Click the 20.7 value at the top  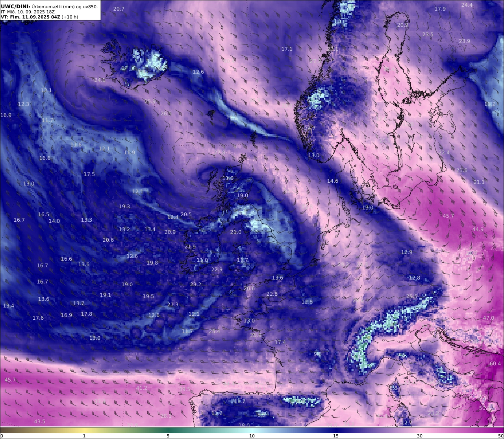(119, 9)
